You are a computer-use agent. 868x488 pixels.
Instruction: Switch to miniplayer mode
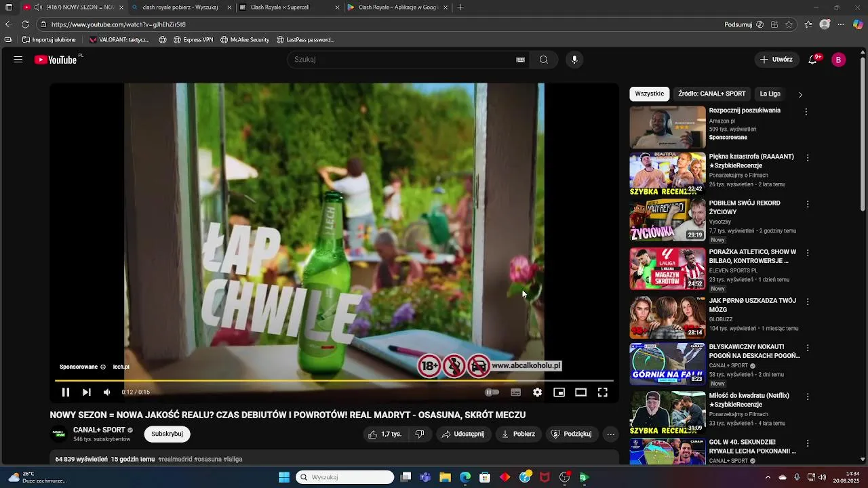pyautogui.click(x=559, y=392)
